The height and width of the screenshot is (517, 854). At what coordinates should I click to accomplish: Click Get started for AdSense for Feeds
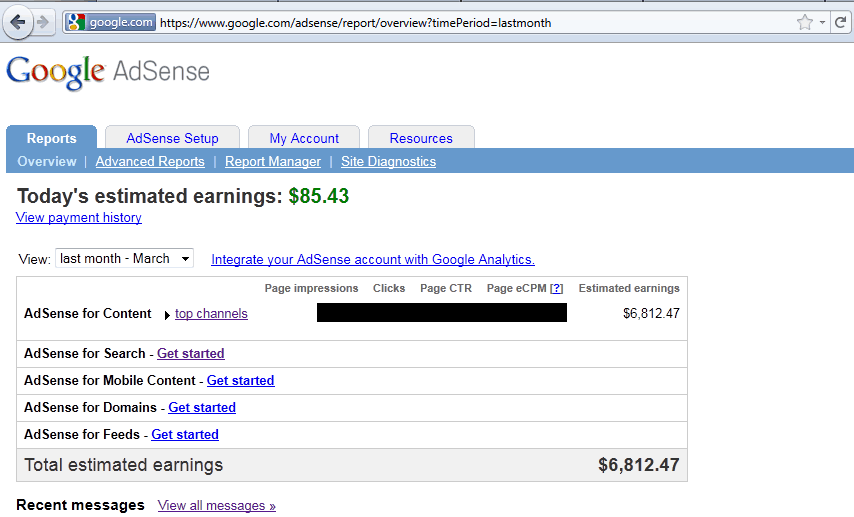point(185,434)
